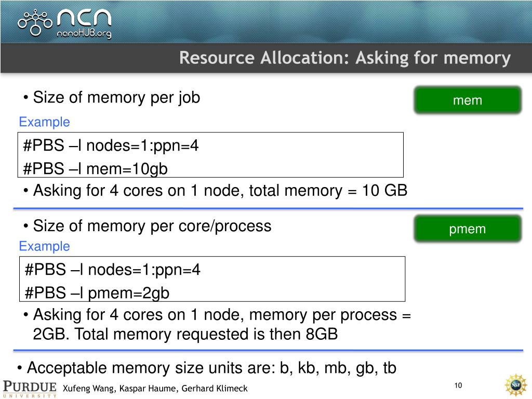532x399 pixels.
Task: Click the #PBS -l pmem=2gb code line
Action: point(97,293)
